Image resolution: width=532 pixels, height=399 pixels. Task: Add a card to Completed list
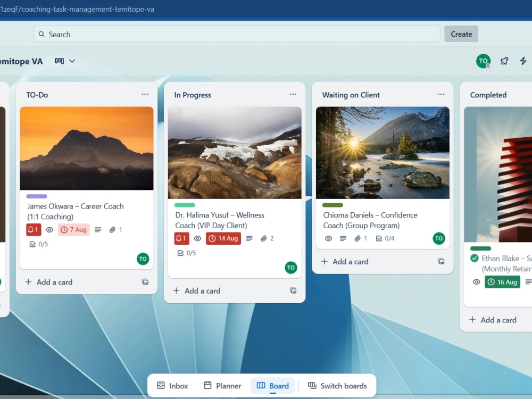(x=493, y=320)
